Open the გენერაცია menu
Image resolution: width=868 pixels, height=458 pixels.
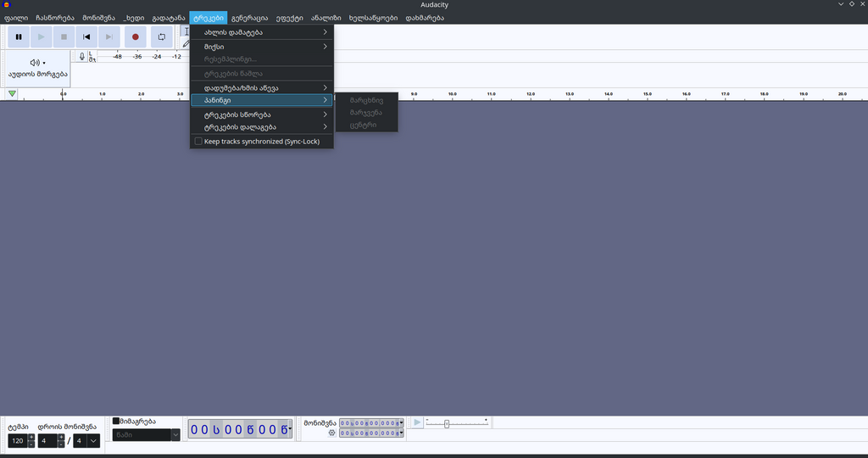tap(250, 18)
